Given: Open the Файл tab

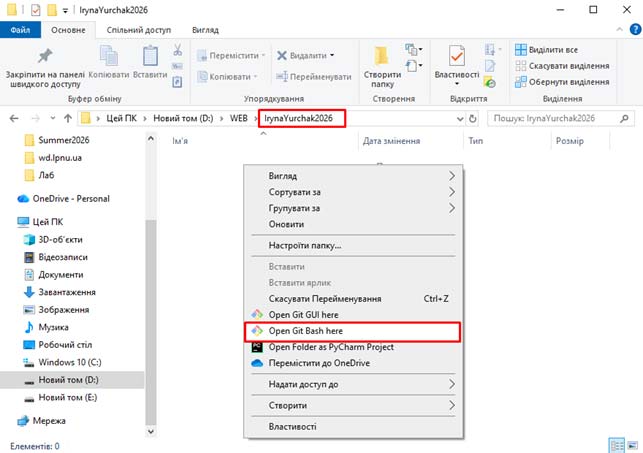Looking at the screenshot, I should (x=20, y=30).
